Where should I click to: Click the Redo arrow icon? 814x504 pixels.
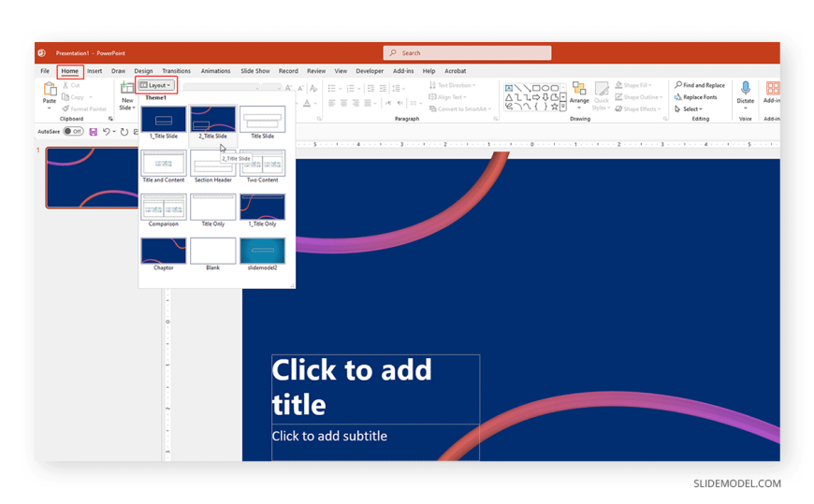[x=124, y=132]
